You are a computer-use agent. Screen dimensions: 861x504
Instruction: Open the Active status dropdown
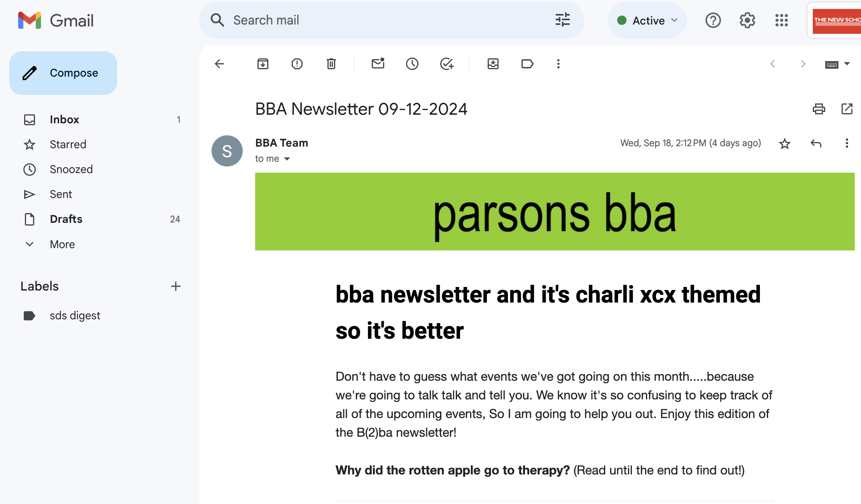(x=647, y=20)
